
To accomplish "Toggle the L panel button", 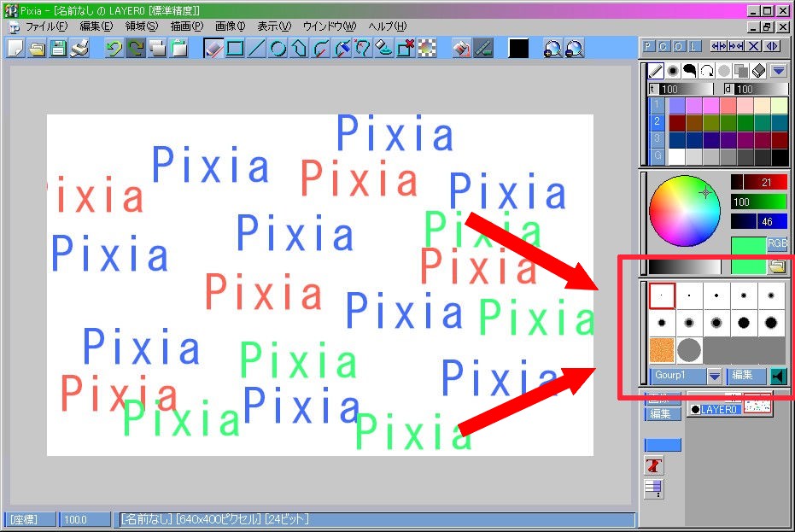I will pos(694,47).
